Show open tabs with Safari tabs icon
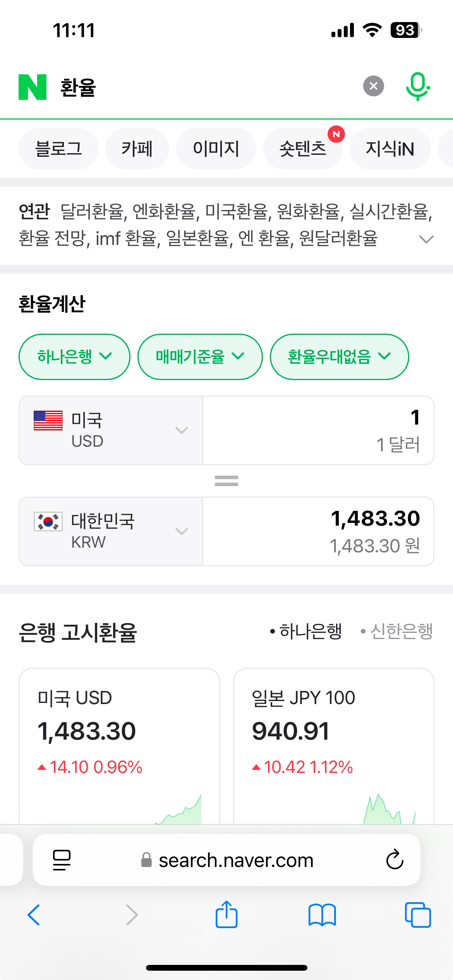Screen dimensions: 453x980 (x=418, y=915)
